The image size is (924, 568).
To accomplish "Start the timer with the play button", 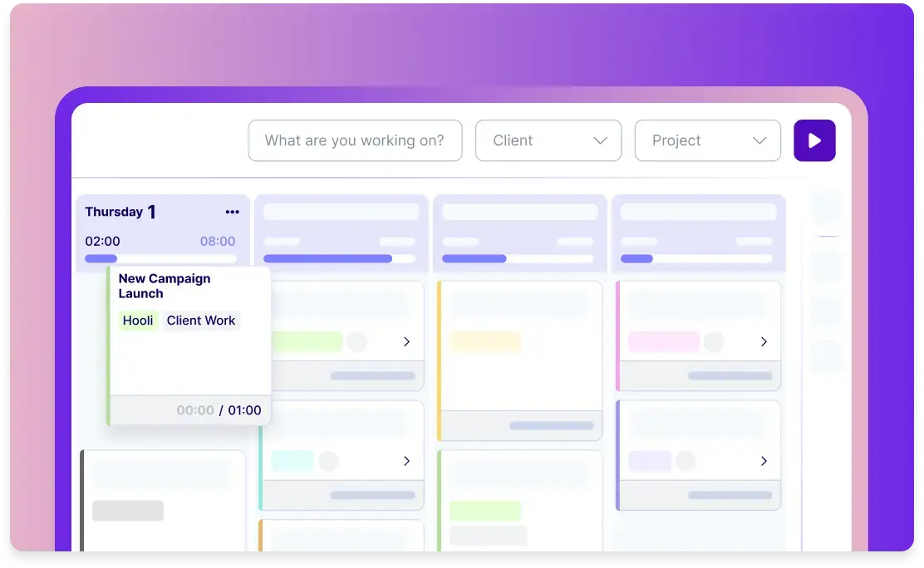I will pyautogui.click(x=814, y=140).
